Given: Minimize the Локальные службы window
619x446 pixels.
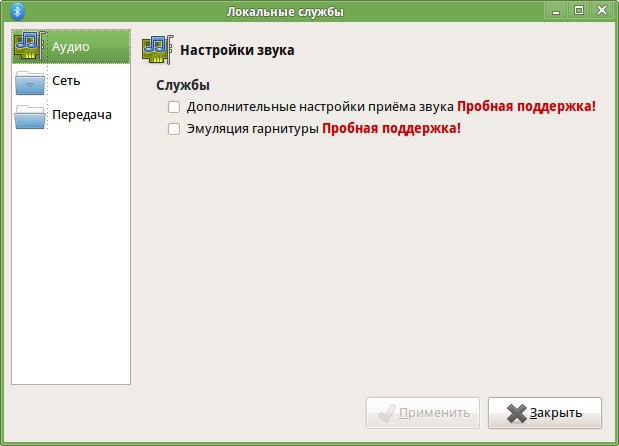Looking at the screenshot, I should point(556,11).
